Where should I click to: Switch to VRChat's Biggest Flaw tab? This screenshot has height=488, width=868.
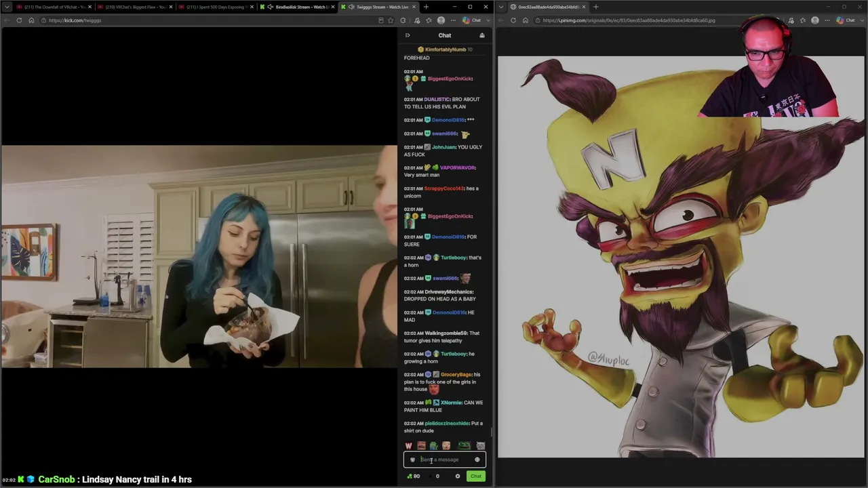point(135,7)
